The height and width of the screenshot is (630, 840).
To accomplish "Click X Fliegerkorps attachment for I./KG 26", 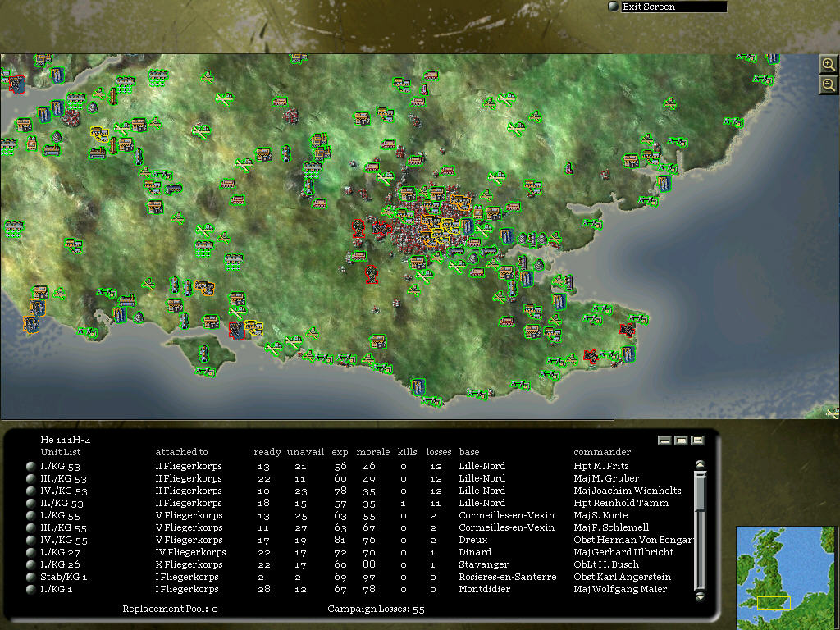I will click(189, 564).
